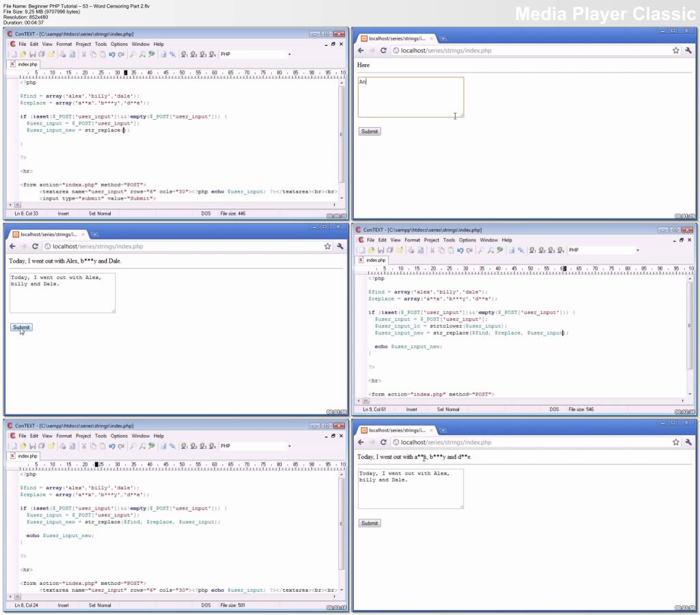Click Redo arrow in ConTEXT window sized 546
The image size is (700, 615).
tap(469, 250)
